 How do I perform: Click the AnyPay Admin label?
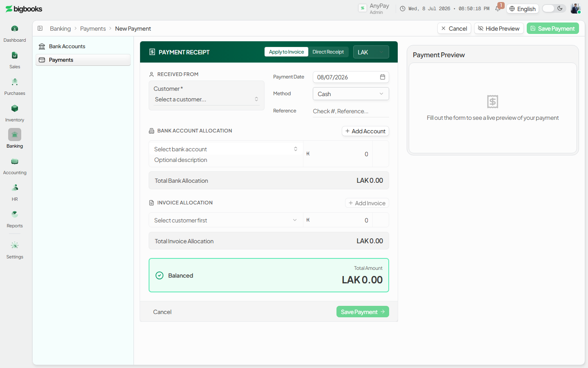[x=379, y=9]
